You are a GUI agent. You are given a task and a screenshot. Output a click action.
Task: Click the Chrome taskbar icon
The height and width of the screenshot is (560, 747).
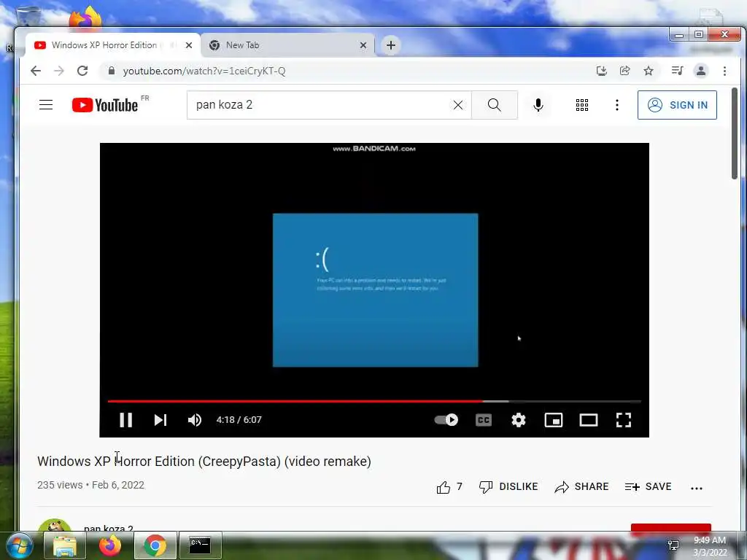155,545
